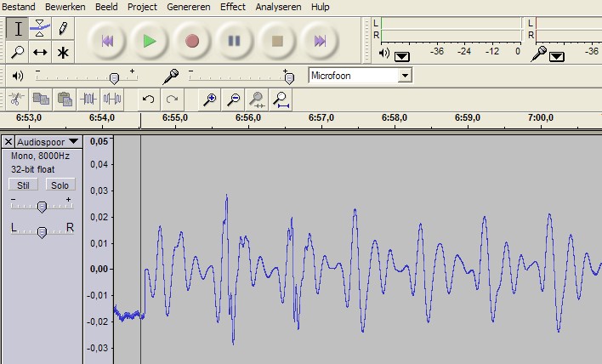
Task: Choose the Multi-tool asterisk icon
Action: pyautogui.click(x=62, y=53)
